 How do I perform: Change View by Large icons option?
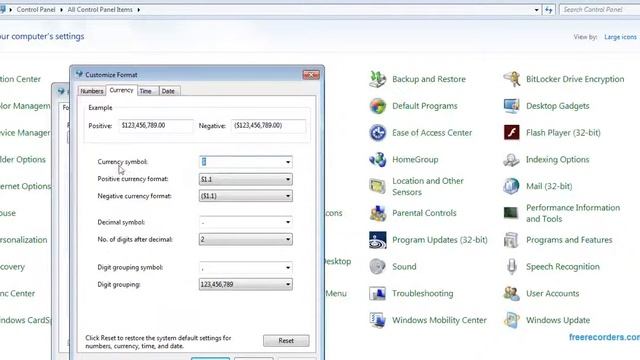[x=620, y=37]
